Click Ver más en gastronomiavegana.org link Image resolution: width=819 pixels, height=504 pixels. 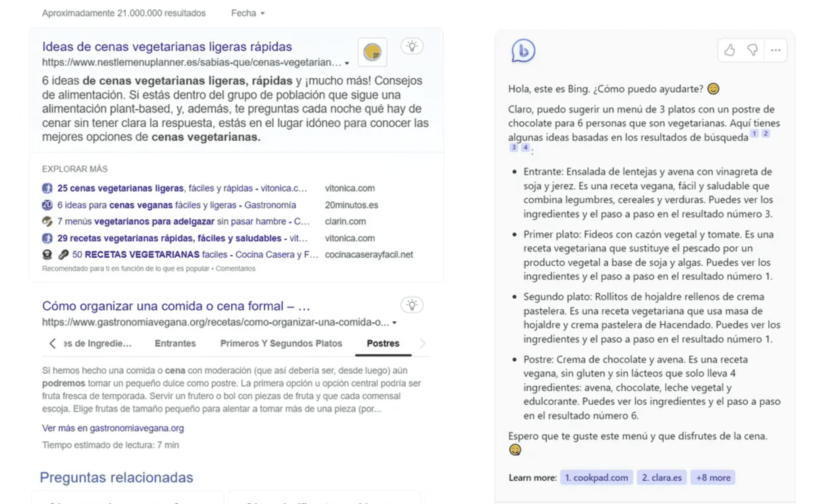pos(113,428)
